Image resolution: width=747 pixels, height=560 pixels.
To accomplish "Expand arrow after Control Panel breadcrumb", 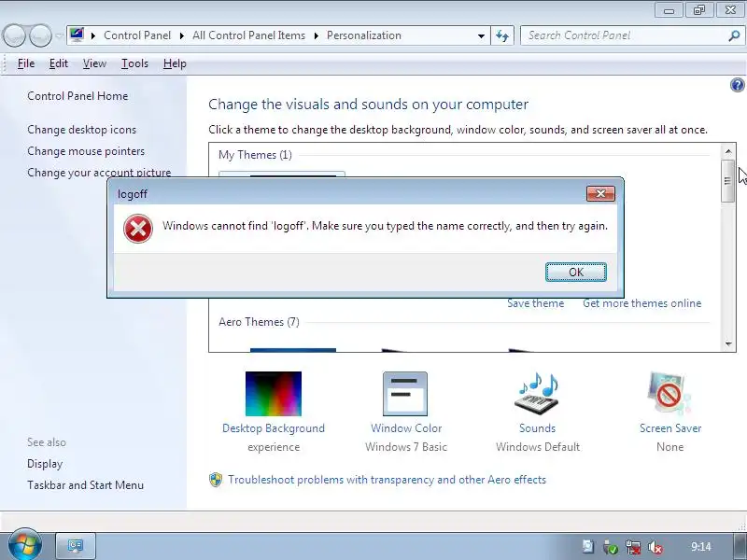I will pyautogui.click(x=181, y=35).
